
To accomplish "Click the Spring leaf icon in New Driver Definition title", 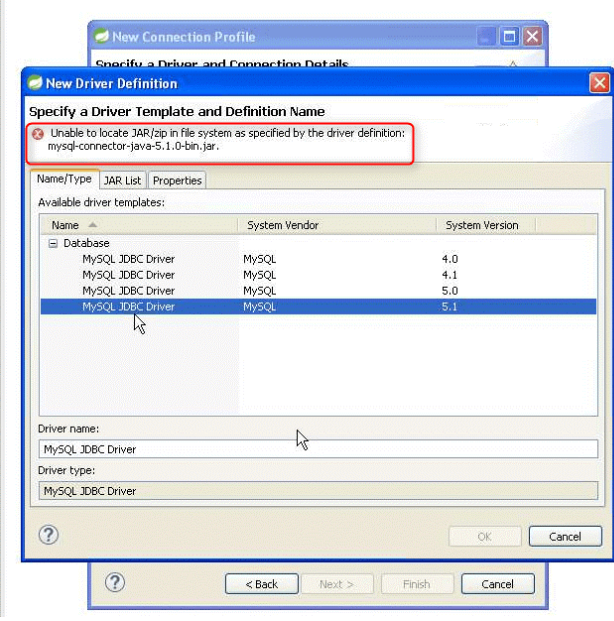I will tap(35, 82).
